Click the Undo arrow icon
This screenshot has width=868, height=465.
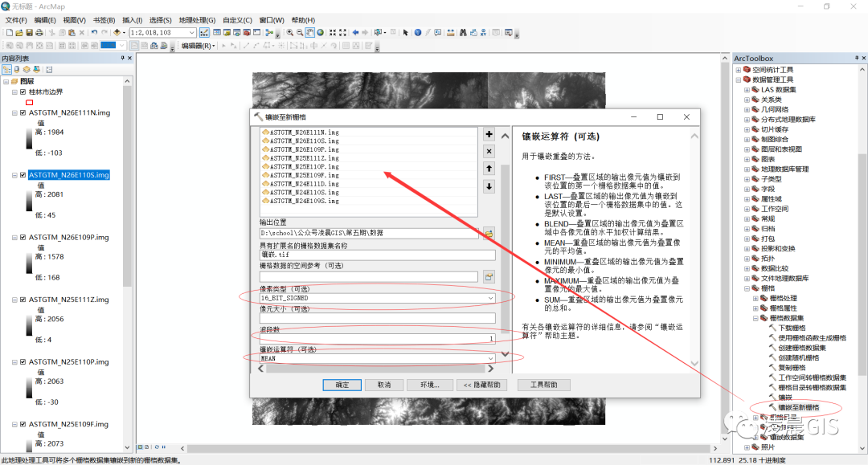tap(94, 33)
